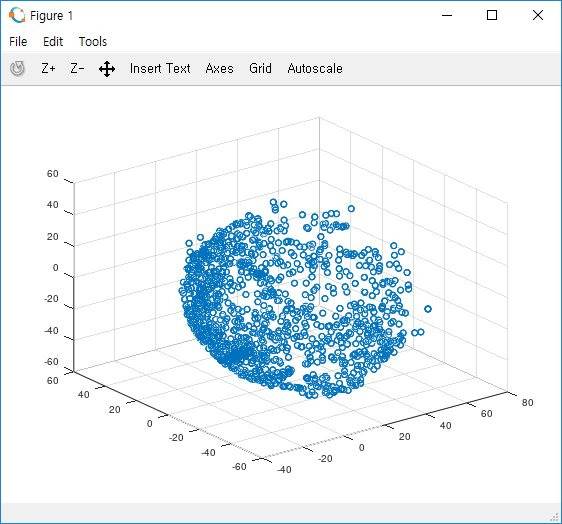
Task: Click the Z- zoom out tool
Action: click(x=77, y=68)
